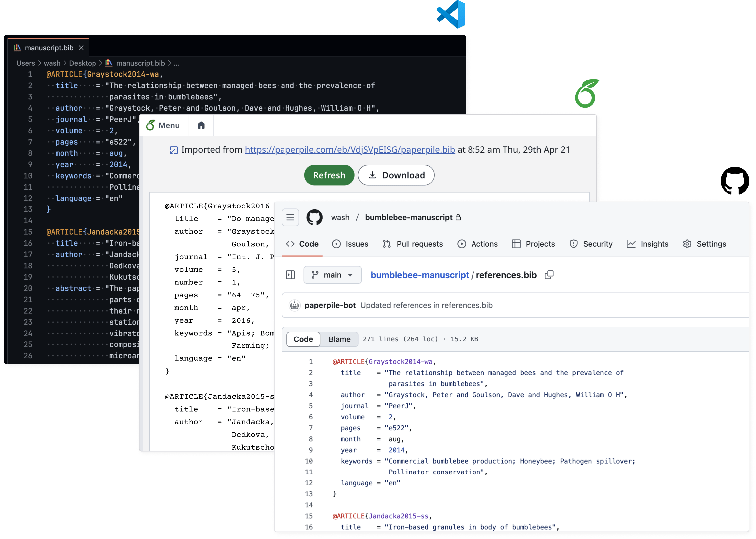Go to the Overleaf home icon

click(x=201, y=125)
